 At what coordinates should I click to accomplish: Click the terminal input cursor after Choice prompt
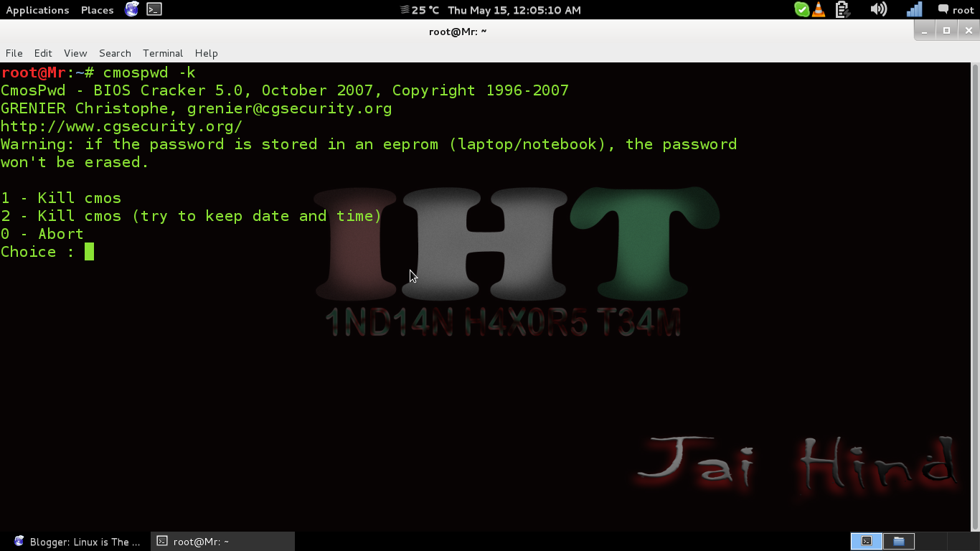pyautogui.click(x=89, y=252)
